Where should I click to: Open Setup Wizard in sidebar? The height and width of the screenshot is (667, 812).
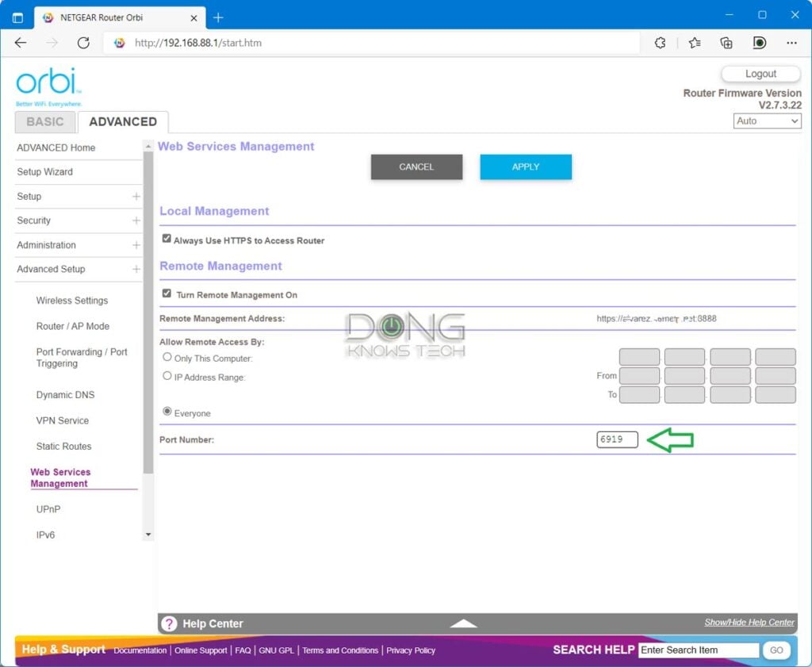pos(44,172)
